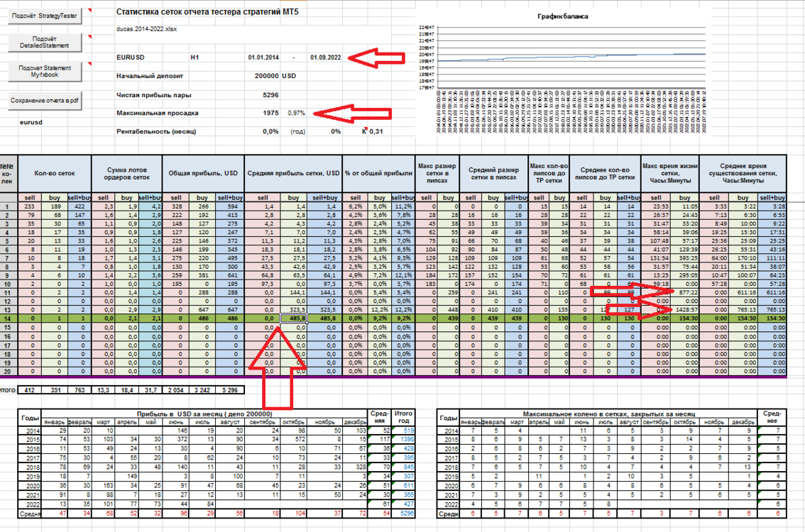
Task: Click the 'Сумма лотов ордеров сеток' header
Action: 127,173
